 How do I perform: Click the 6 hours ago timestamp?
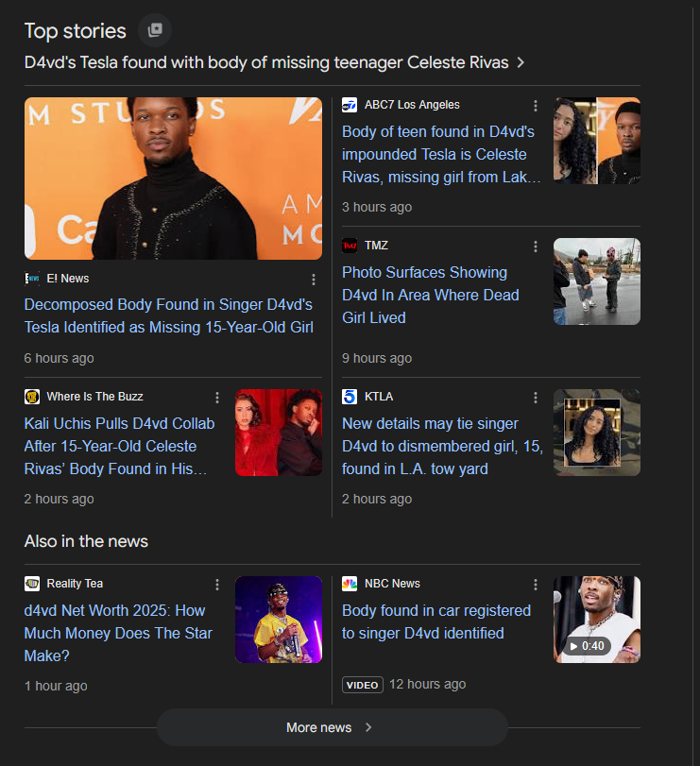(60, 358)
